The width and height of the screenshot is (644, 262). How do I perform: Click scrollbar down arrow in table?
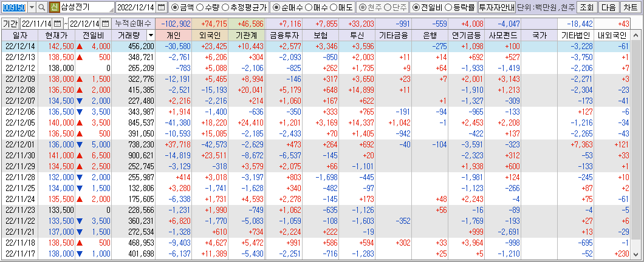click(x=636, y=254)
